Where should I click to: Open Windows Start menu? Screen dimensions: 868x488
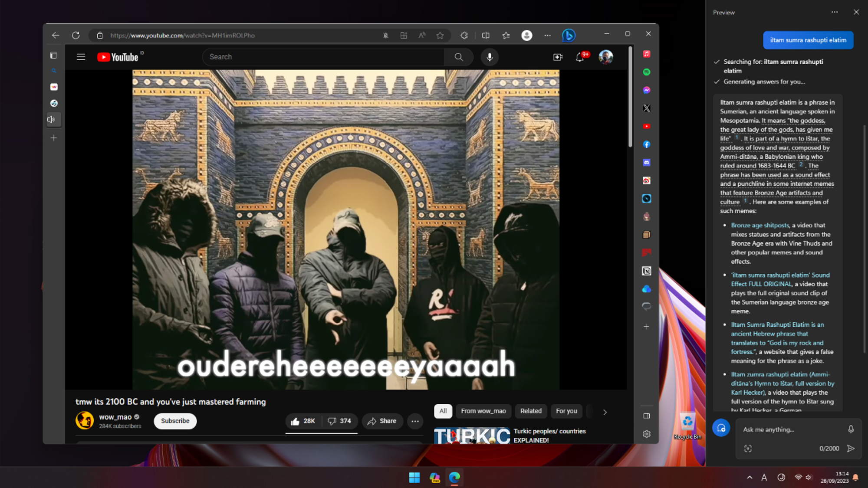pos(414,478)
